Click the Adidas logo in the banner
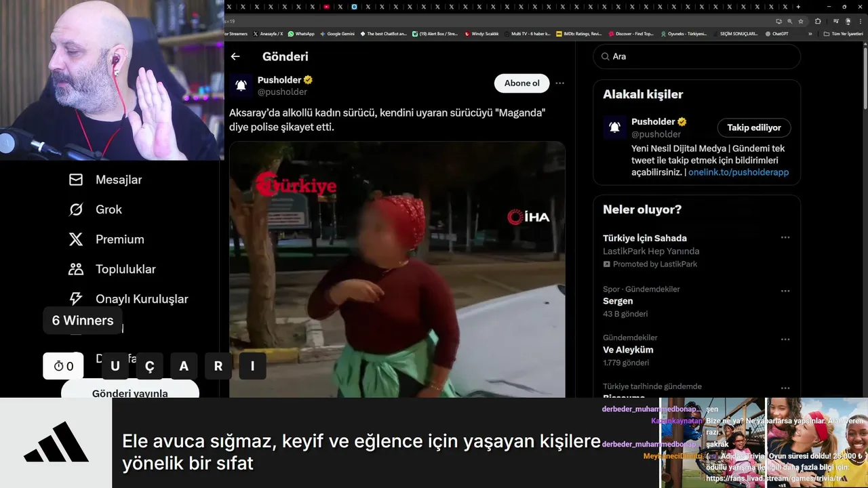Screen dimensions: 868x488 click(56, 442)
